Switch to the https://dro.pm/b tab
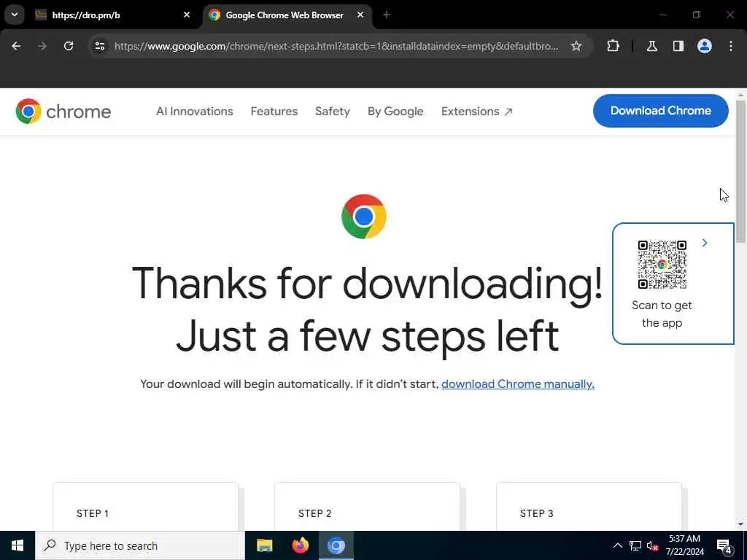Image resolution: width=747 pixels, height=560 pixels. pyautogui.click(x=112, y=15)
